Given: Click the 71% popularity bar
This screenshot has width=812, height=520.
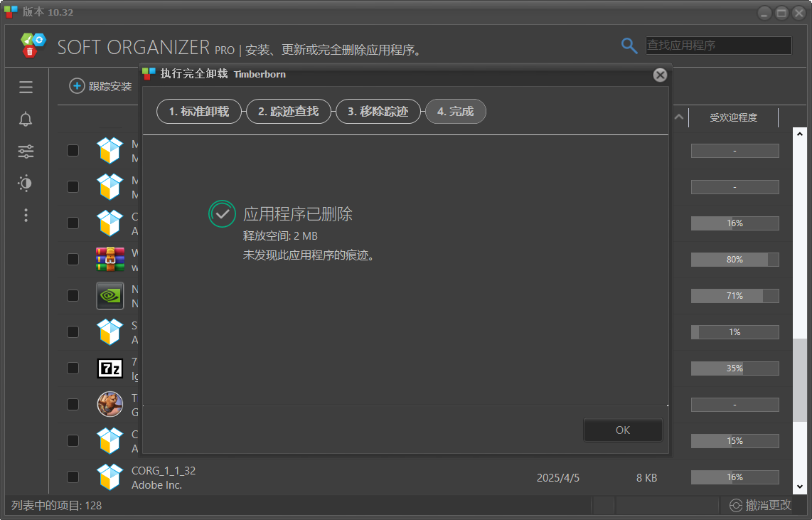Looking at the screenshot, I should click(734, 296).
